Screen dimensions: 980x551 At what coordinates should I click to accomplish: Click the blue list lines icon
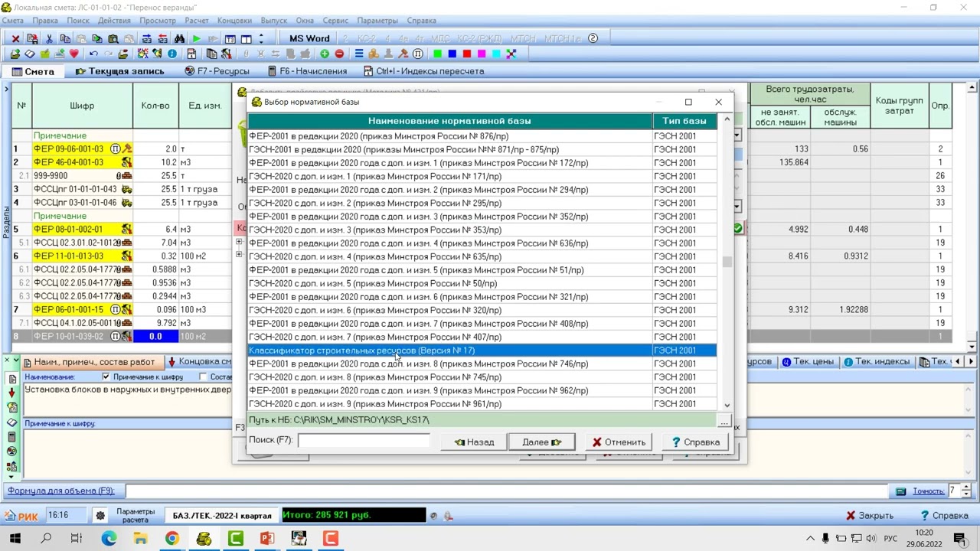358,54
